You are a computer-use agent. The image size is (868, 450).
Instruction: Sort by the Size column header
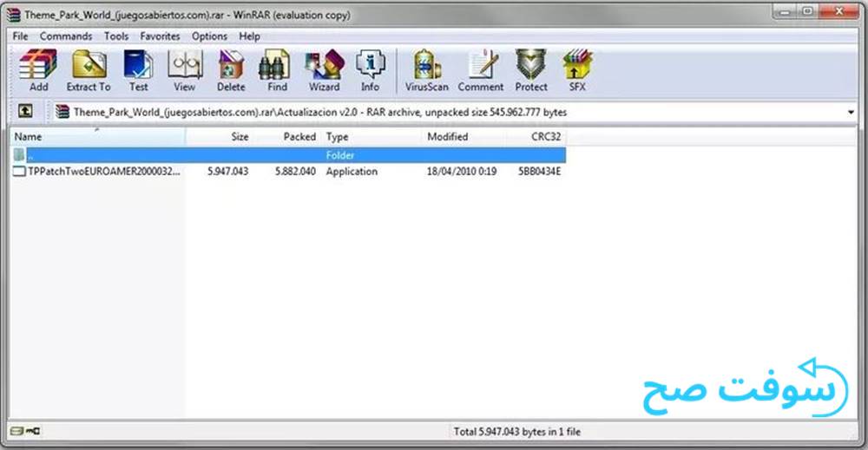coord(219,136)
